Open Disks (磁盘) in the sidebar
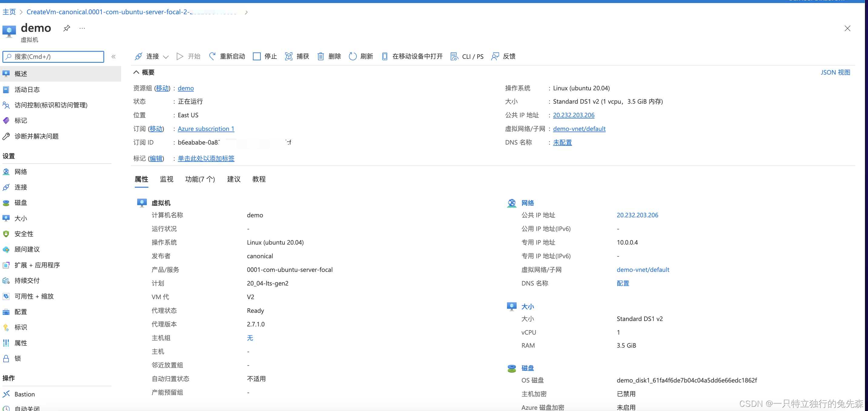Viewport: 868px width, 411px height. pos(21,203)
